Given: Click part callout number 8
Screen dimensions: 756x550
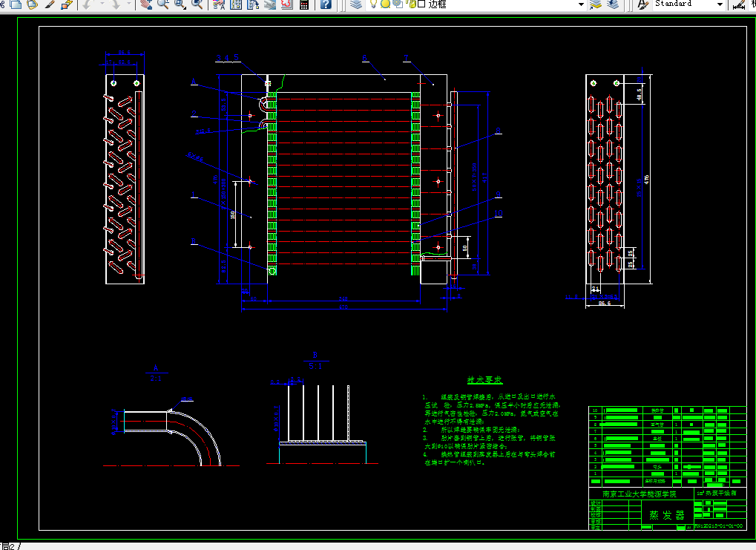Looking at the screenshot, I should 498,131.
